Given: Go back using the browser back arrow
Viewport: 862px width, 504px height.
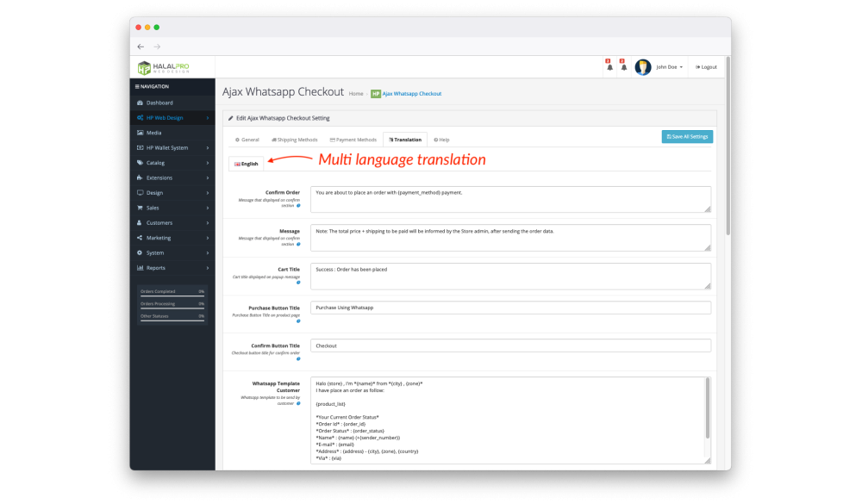Looking at the screenshot, I should click(141, 47).
